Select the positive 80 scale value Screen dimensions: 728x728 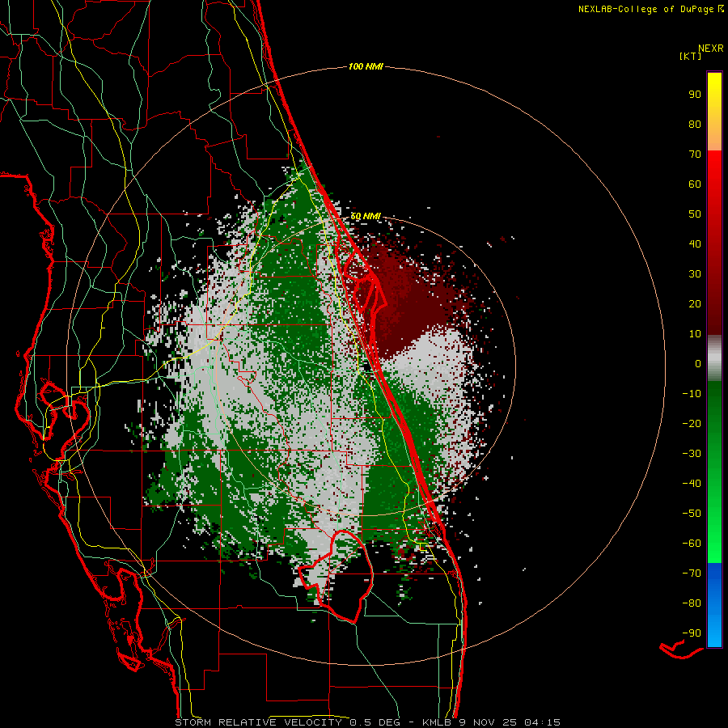pyautogui.click(x=695, y=124)
